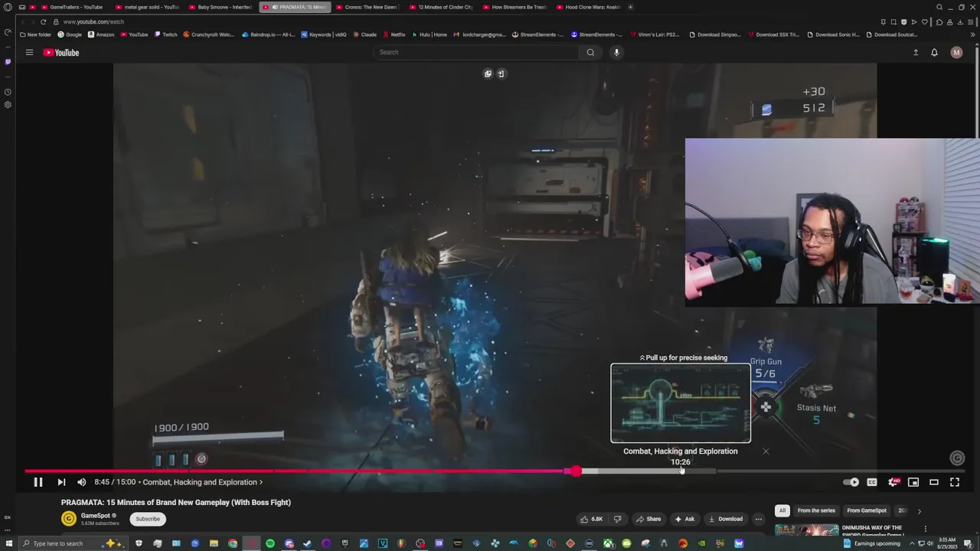Open Spotify from the taskbar
Viewport: 980px width, 551px height.
pos(270,543)
